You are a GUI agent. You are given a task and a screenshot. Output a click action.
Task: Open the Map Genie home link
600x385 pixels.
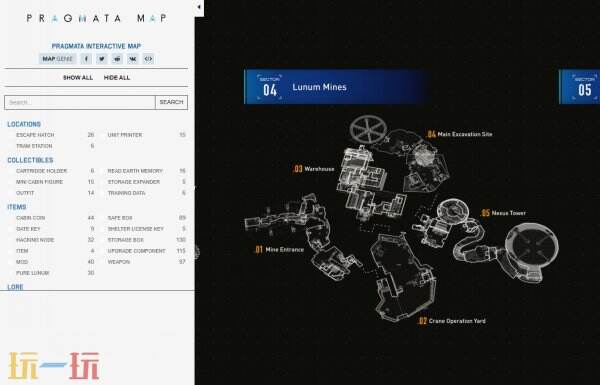[57, 59]
